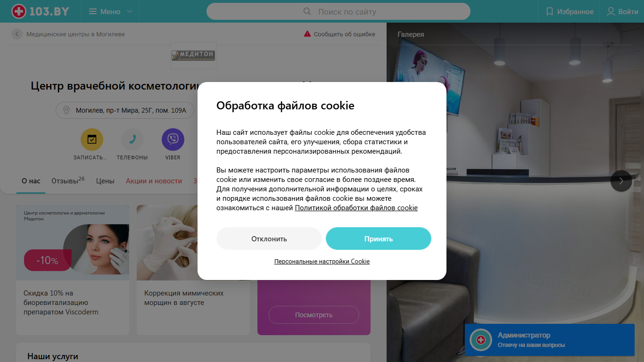The height and width of the screenshot is (362, 644).
Task: Click the 103.BY red cross logo
Action: pos(19,11)
